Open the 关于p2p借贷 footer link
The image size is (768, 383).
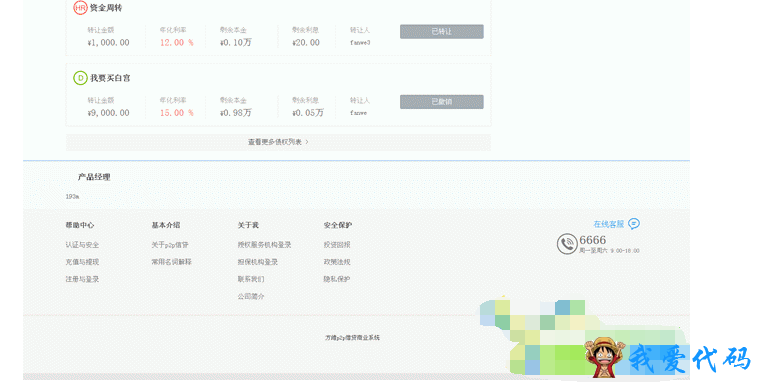pyautogui.click(x=170, y=245)
